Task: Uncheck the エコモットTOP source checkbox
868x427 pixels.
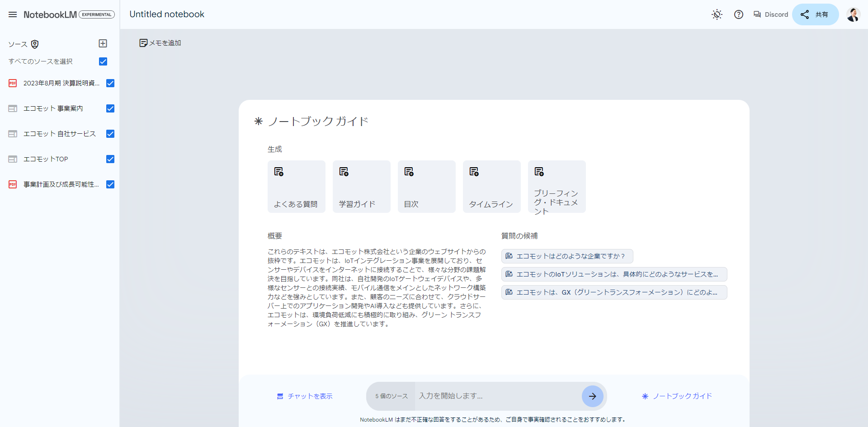Action: tap(110, 159)
